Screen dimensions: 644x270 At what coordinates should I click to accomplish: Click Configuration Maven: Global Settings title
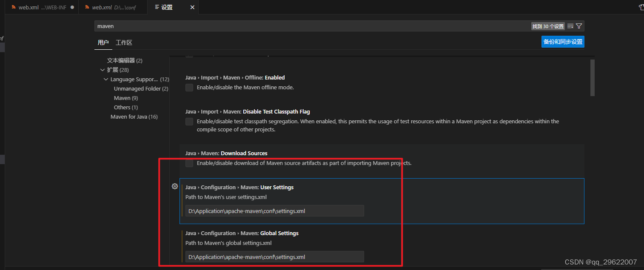click(242, 233)
